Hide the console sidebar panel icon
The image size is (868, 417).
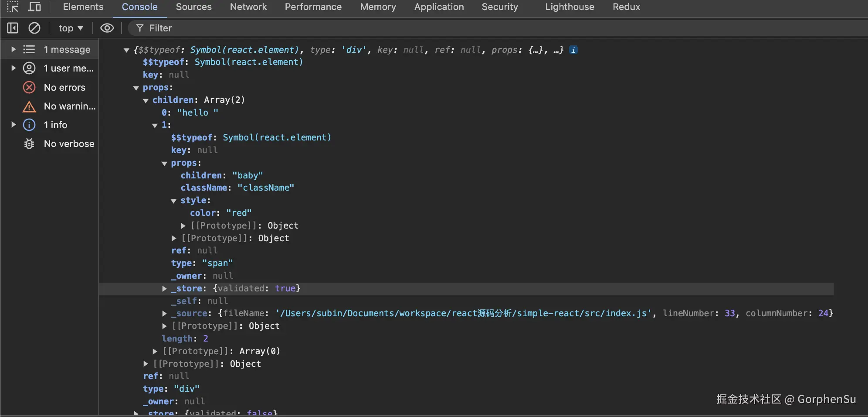point(12,28)
